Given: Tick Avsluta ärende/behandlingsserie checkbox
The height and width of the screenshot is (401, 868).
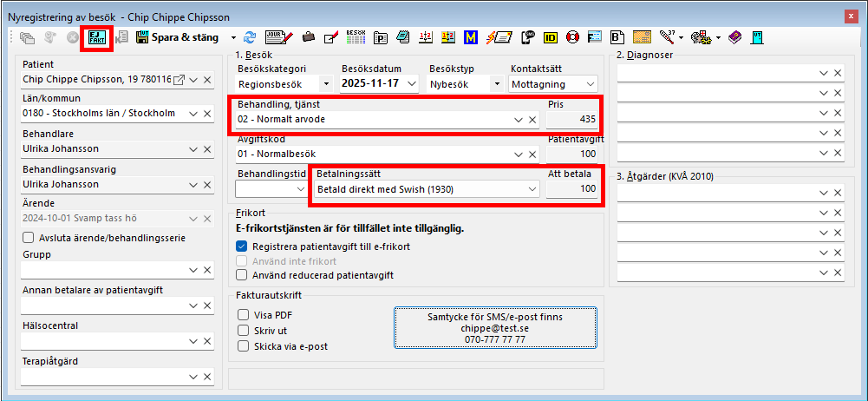Looking at the screenshot, I should 28,238.
